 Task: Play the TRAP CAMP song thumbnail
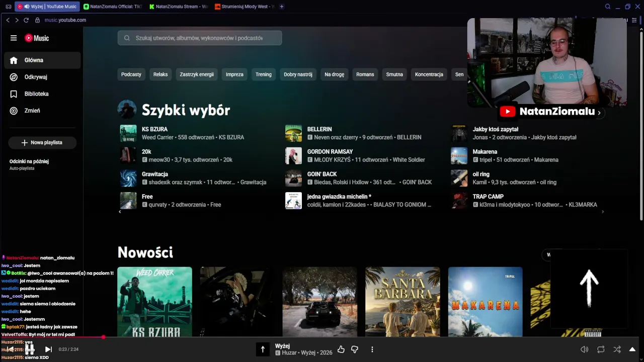tap(459, 201)
